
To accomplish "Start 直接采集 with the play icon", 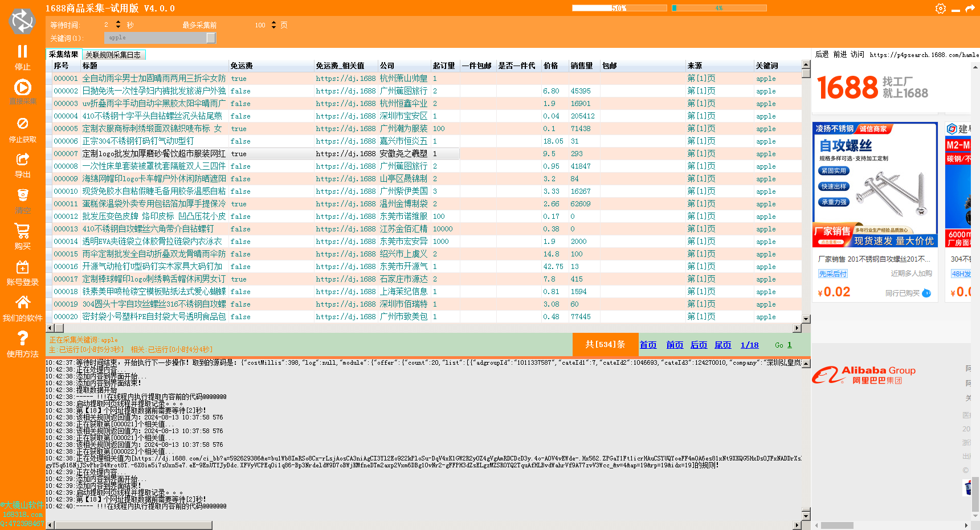I will (x=22, y=87).
